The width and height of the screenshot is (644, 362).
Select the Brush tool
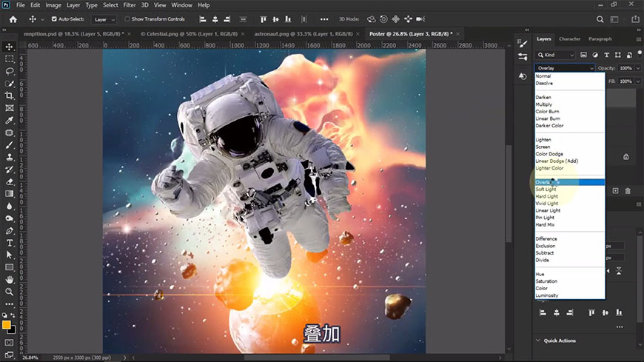(9, 145)
